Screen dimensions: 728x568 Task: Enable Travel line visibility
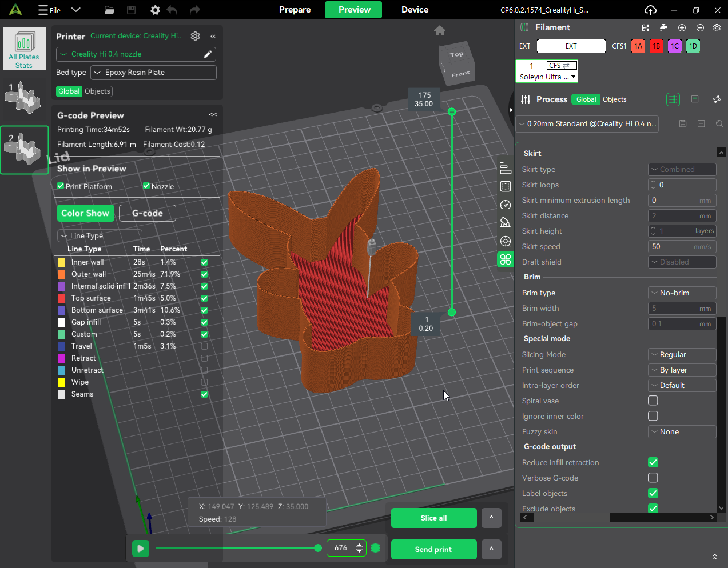(x=204, y=346)
